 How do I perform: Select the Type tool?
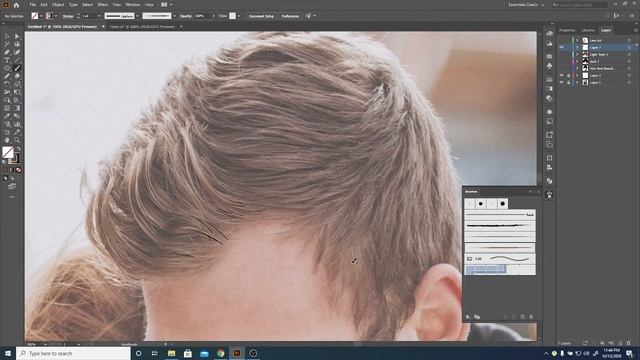[7, 60]
